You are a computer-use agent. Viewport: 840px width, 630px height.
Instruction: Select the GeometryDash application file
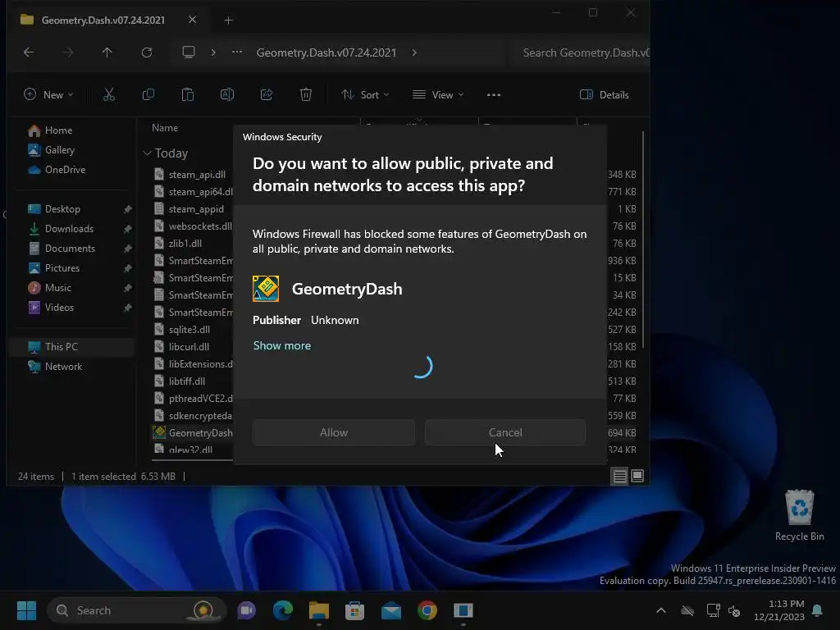(200, 433)
